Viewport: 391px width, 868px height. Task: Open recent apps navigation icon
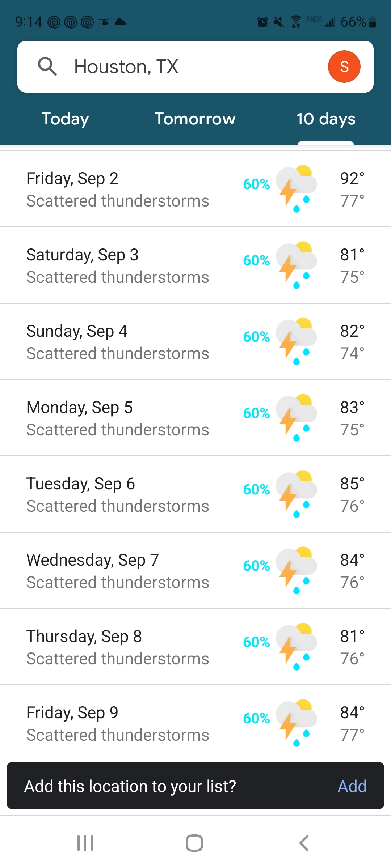85,843
